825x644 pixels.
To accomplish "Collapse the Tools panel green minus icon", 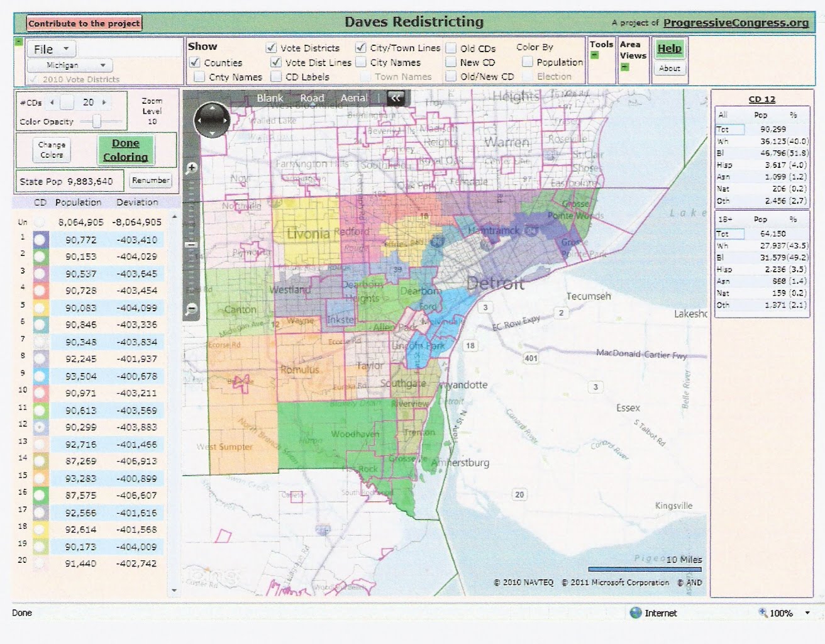I will [x=594, y=55].
